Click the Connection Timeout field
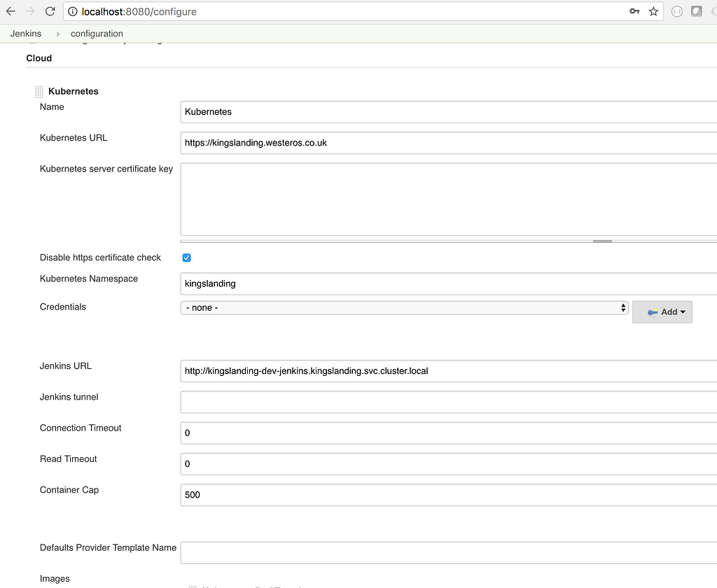Screen dimensions: 717x588 click(x=449, y=433)
